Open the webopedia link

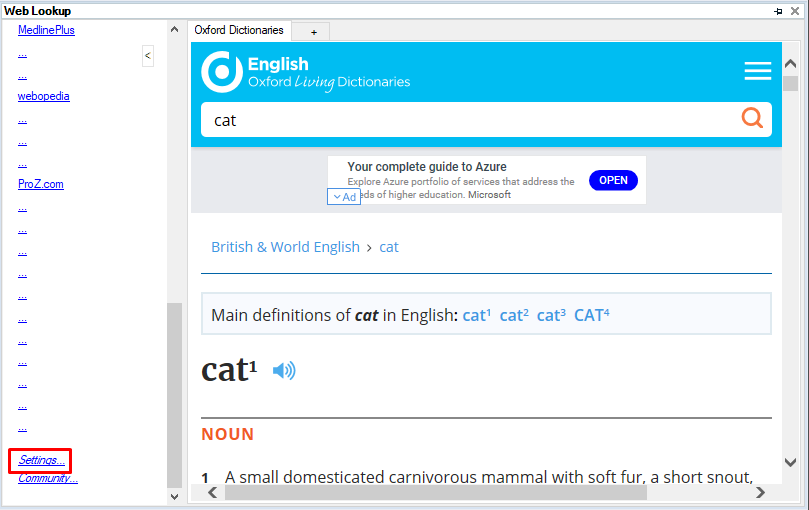coord(43,97)
